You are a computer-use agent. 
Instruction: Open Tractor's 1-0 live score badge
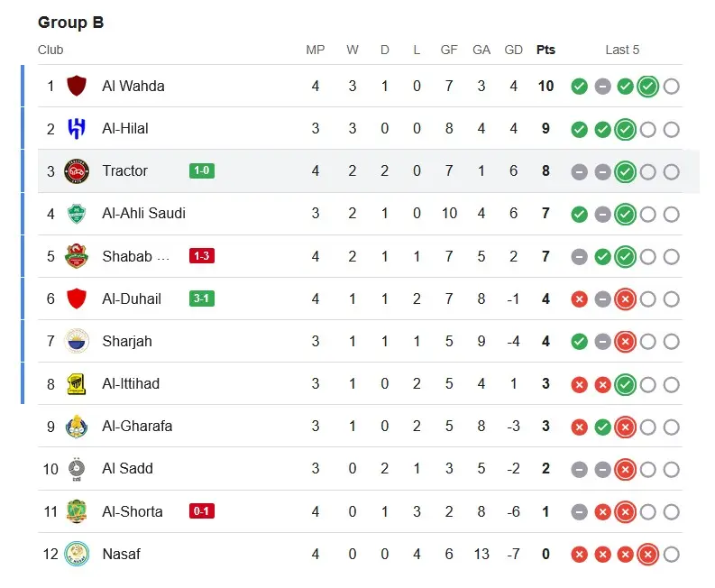(202, 171)
